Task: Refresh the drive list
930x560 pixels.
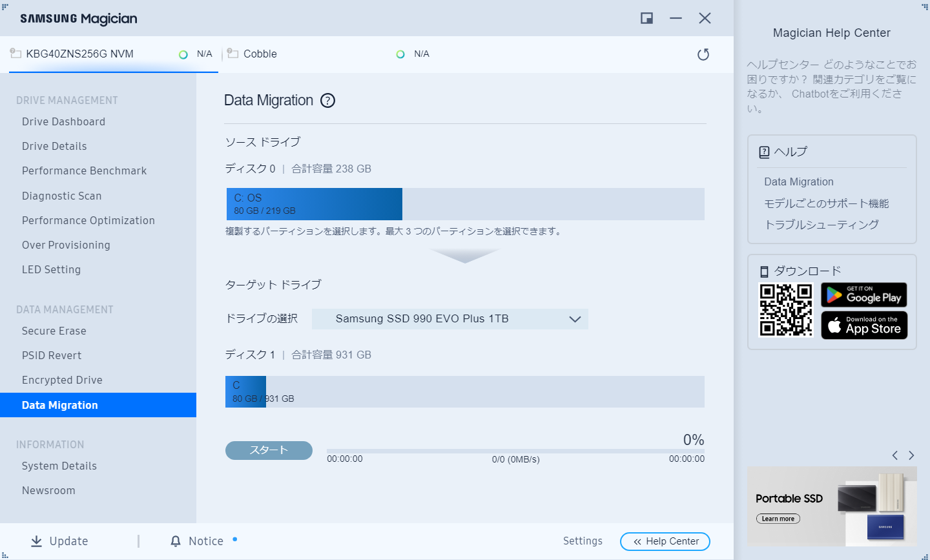Action: pos(703,54)
